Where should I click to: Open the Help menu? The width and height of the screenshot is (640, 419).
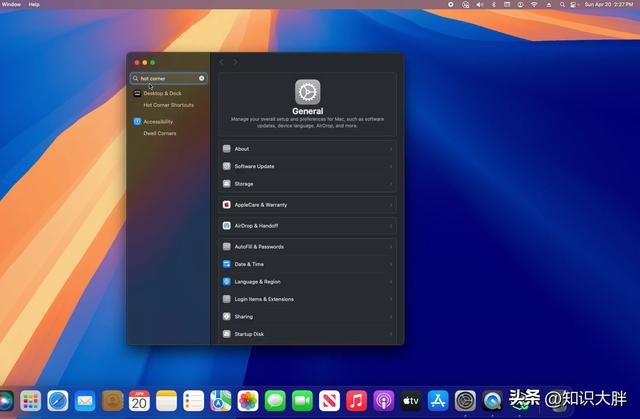[x=35, y=4]
